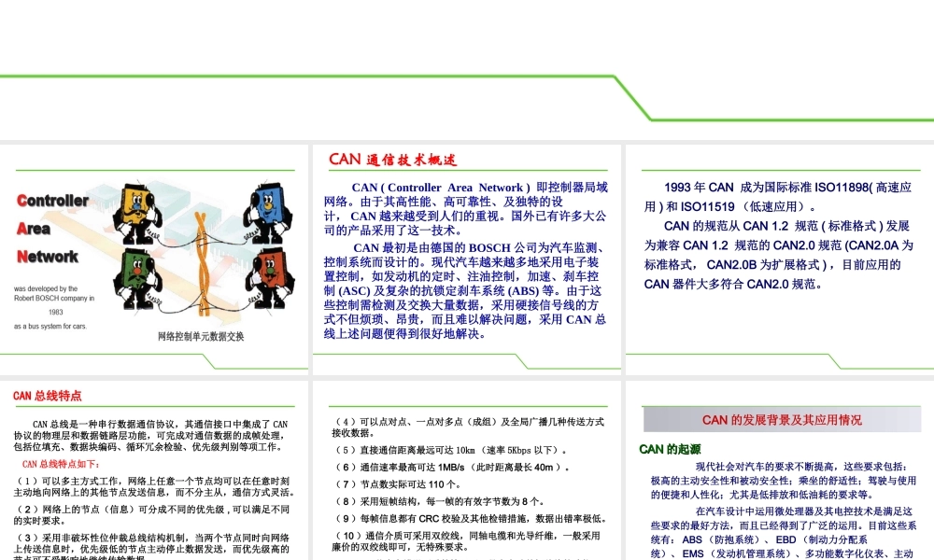Click the gray banner 'CAN 的发展背景及其应用情况'
The image size is (934, 560).
coord(782,420)
